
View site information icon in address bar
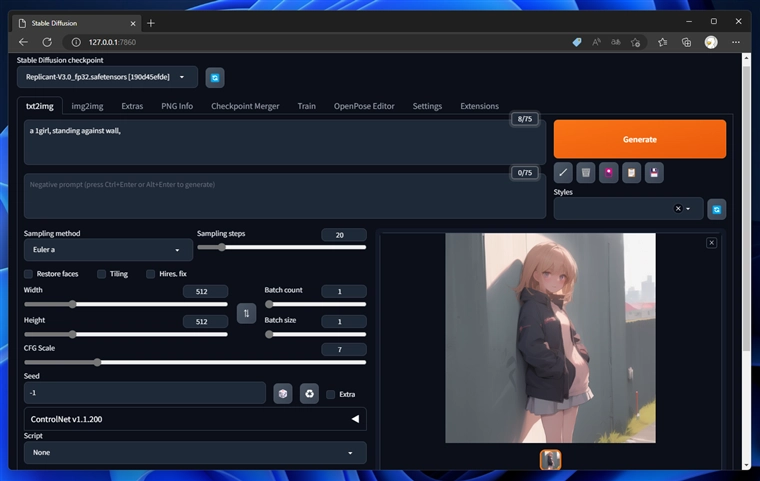[76, 42]
